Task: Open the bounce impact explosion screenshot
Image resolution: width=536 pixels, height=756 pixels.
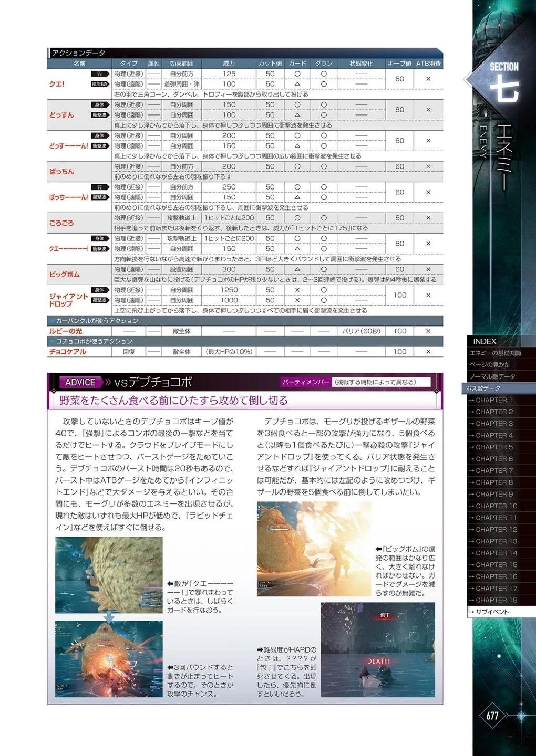Action: [x=109, y=659]
